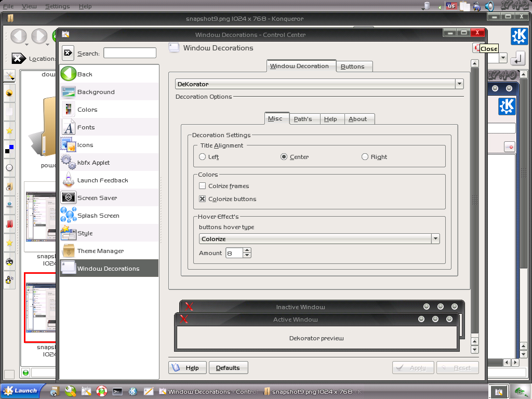This screenshot has width=532, height=399.
Task: Toggle Colorize buttons checkbox
Action: [x=202, y=198]
